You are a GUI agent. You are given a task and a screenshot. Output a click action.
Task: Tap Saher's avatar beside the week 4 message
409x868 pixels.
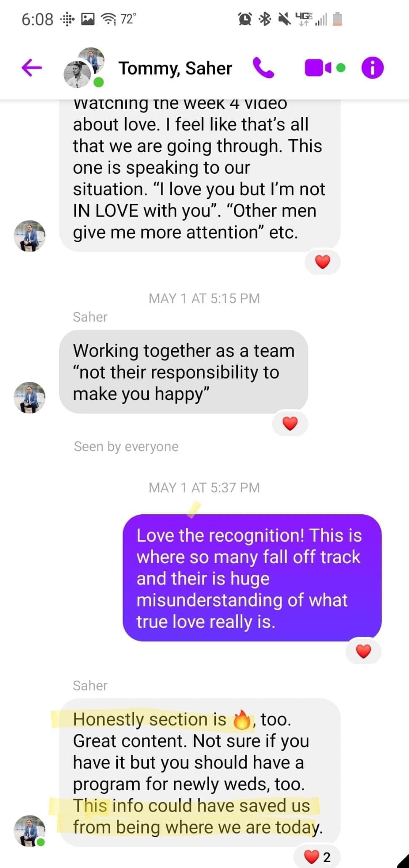(29, 236)
